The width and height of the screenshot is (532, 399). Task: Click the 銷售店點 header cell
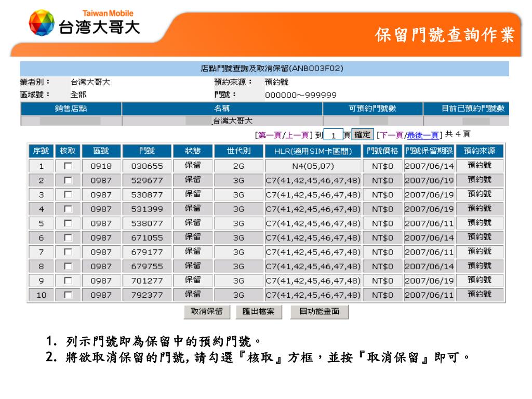click(x=71, y=109)
